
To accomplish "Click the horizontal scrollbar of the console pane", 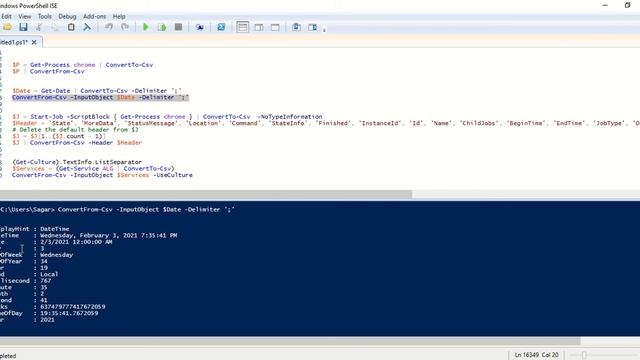I will click(x=290, y=341).
